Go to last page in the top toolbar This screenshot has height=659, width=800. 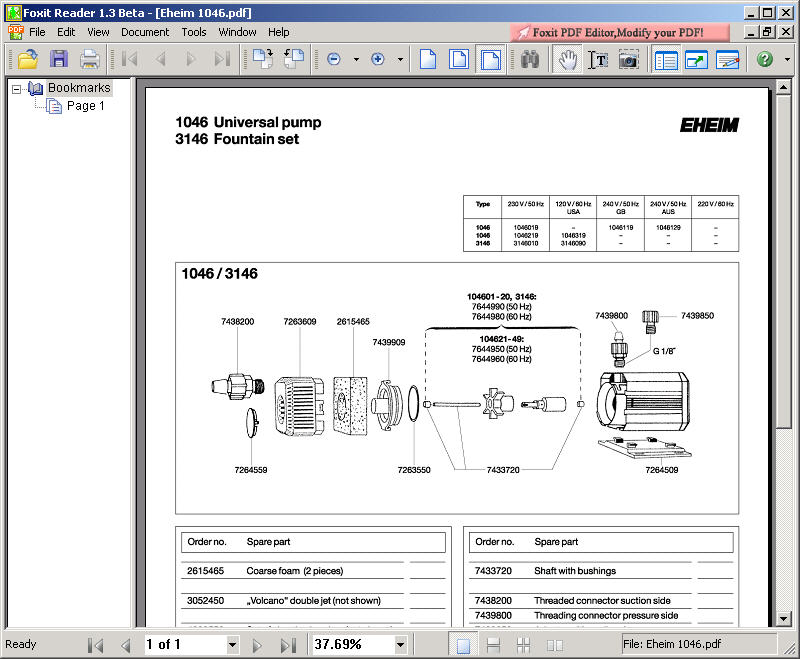[x=222, y=59]
